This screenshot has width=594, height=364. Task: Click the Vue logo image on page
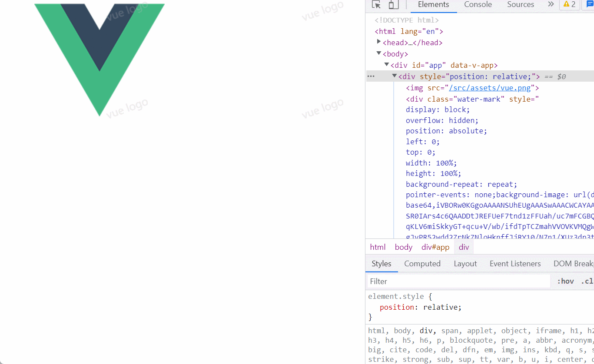(x=100, y=60)
